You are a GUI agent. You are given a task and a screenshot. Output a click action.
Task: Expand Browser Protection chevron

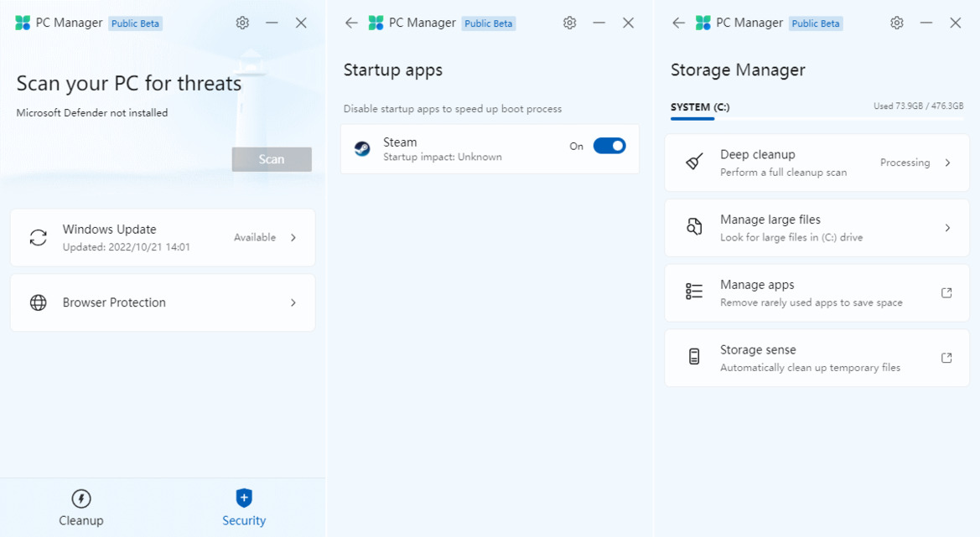[x=293, y=302]
